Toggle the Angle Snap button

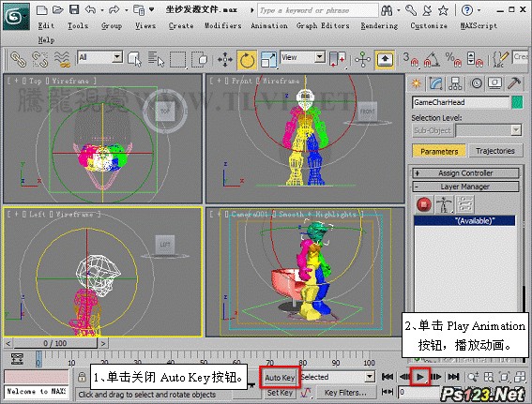[x=432, y=59]
